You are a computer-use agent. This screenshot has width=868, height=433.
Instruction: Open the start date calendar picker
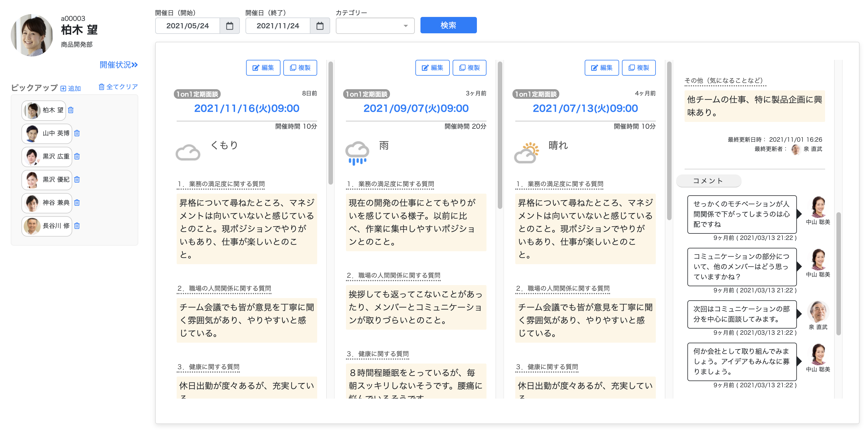[229, 26]
